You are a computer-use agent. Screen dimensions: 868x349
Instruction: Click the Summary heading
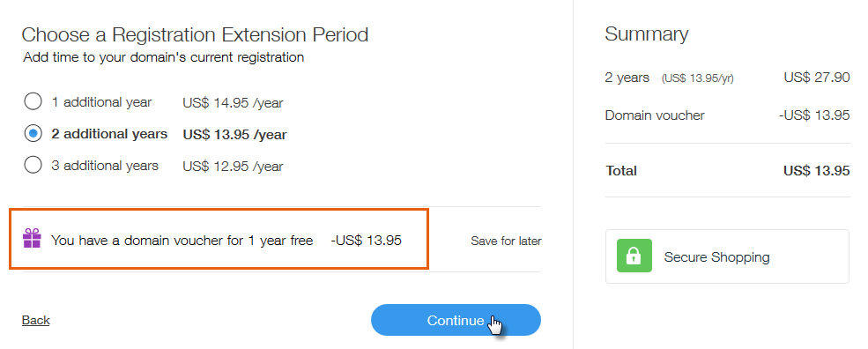pos(647,33)
